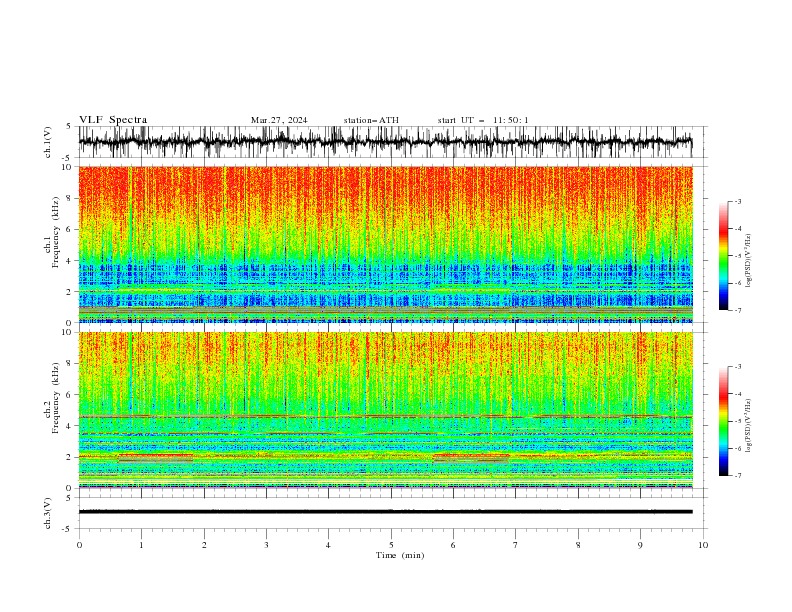Click the "Time (min)" x-axis label
792x612 pixels.
400,555
